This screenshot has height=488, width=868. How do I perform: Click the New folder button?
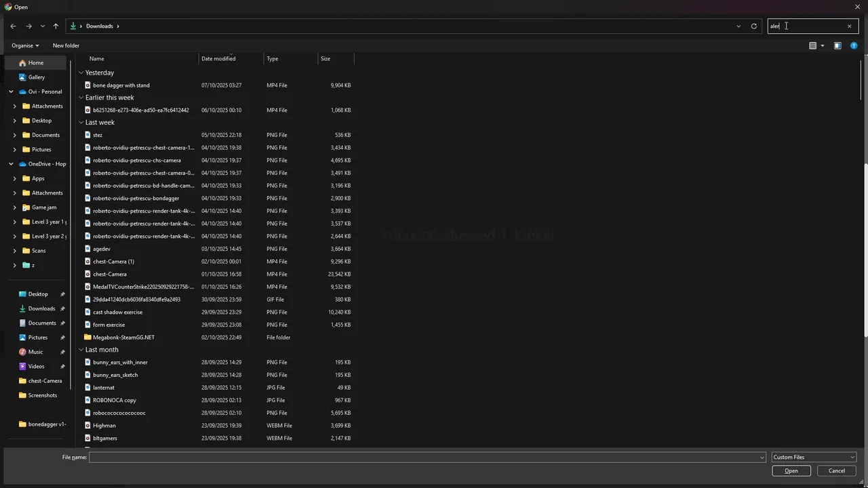pos(66,45)
